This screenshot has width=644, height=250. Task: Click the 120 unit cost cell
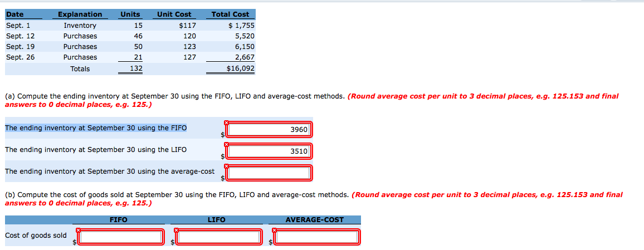pos(190,36)
